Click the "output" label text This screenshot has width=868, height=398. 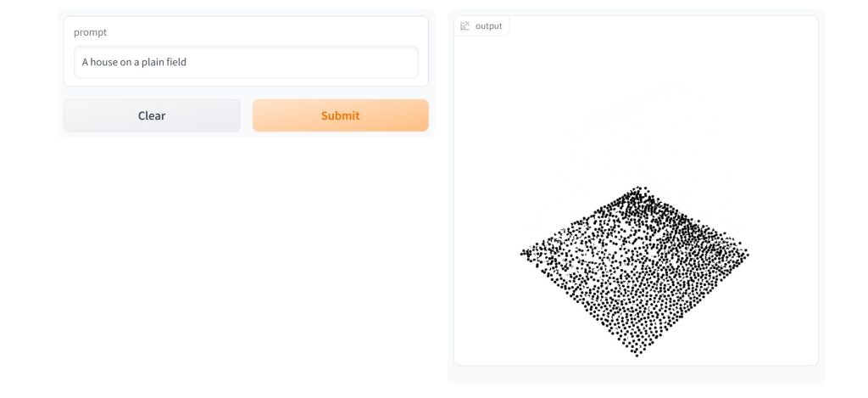tap(489, 26)
